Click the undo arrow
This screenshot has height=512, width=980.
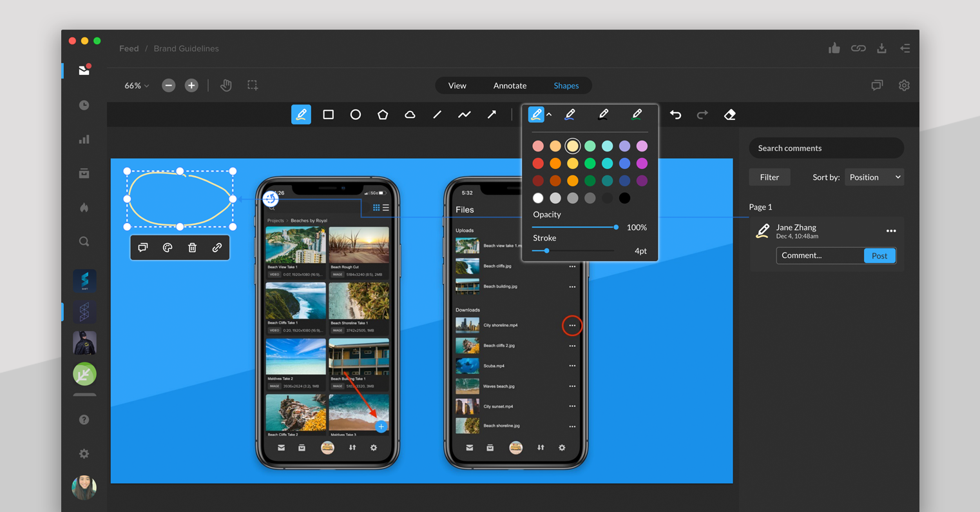(675, 115)
